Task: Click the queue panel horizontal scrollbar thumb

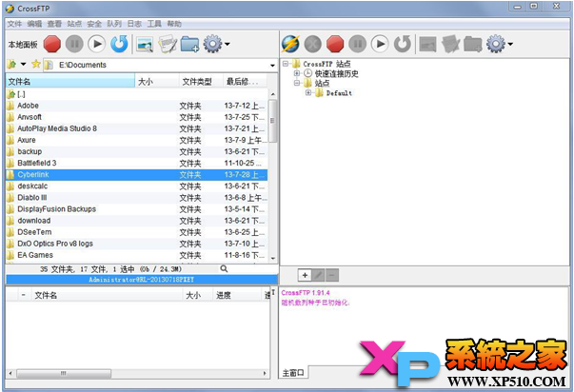Action: [64, 373]
